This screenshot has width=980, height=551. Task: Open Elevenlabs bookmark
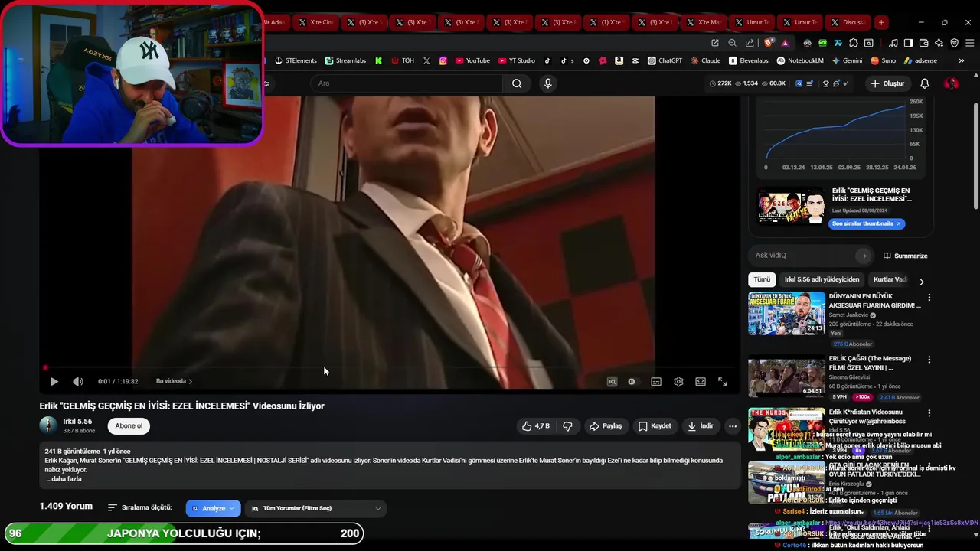[749, 60]
